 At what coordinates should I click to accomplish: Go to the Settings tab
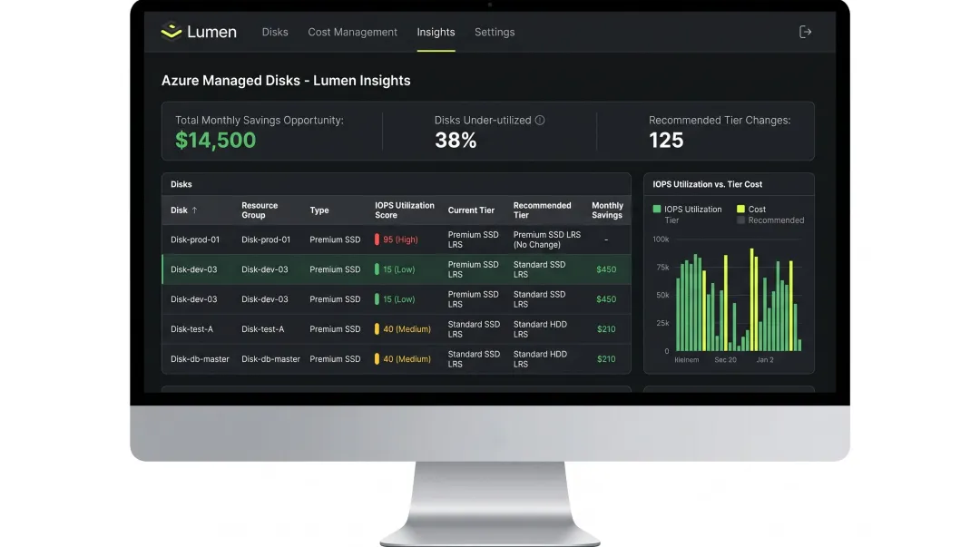(495, 32)
